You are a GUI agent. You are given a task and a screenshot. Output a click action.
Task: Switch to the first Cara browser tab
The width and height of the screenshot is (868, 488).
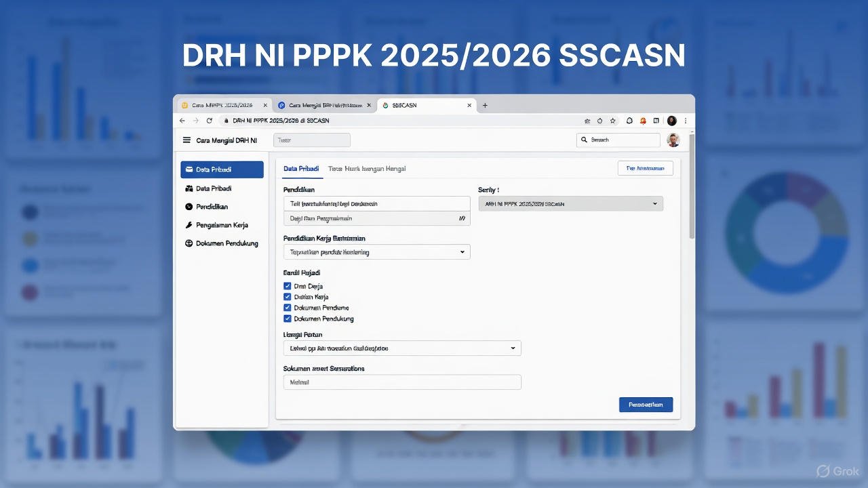click(x=224, y=106)
